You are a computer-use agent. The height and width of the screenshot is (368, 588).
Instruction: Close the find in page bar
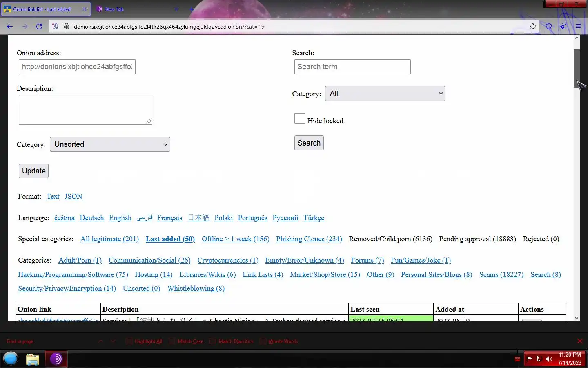(x=579, y=341)
